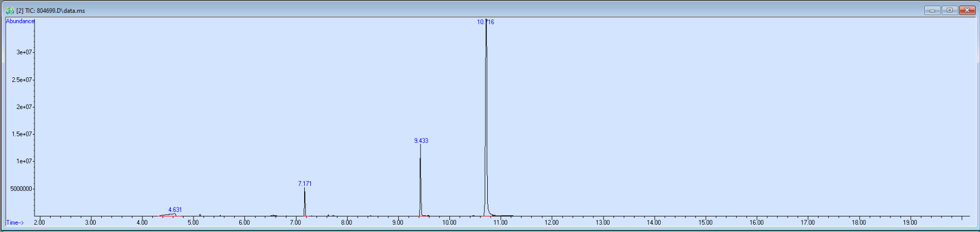Click the 1e+07 abundance tick value
This screenshot has height=232, width=980.
pyautogui.click(x=24, y=161)
